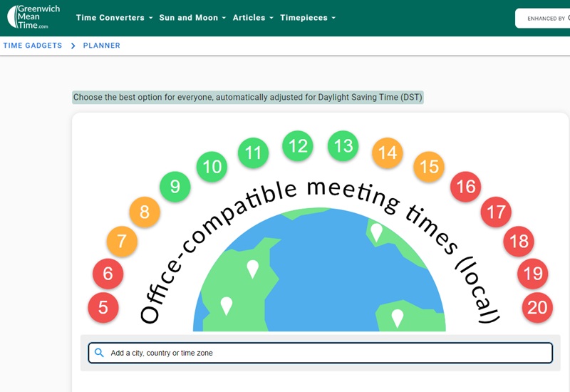The height and width of the screenshot is (392, 570).
Task: Click the Greenwich Mean Time logo
Action: (x=33, y=16)
